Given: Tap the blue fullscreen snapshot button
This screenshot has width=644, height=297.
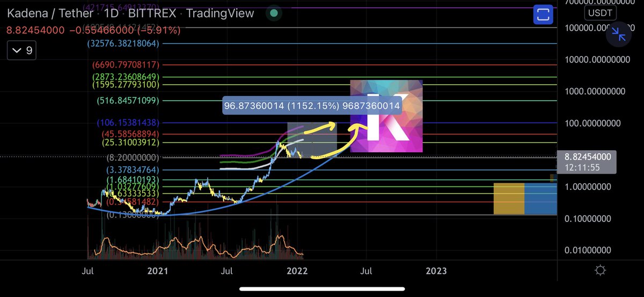Looking at the screenshot, I should tap(543, 14).
